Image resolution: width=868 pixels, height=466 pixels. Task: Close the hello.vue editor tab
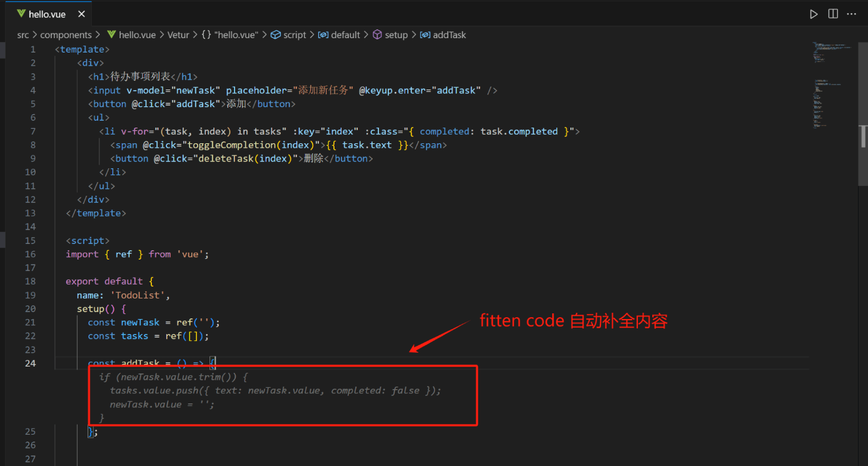click(79, 14)
